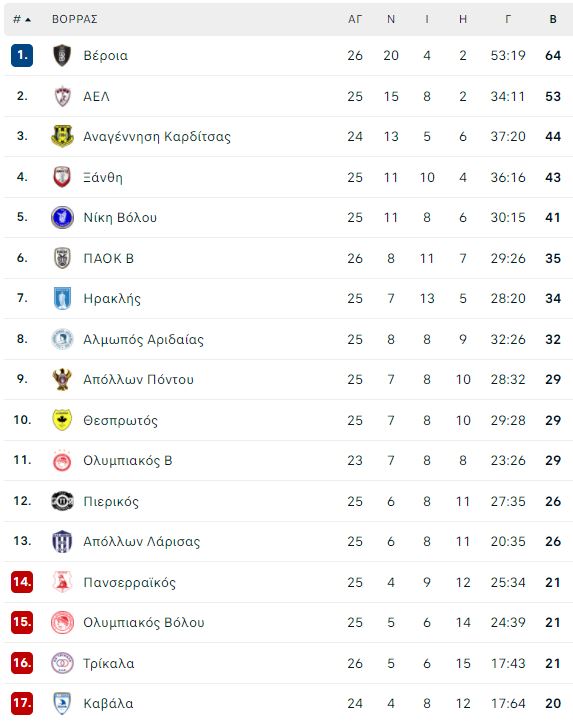Click the Γ goals column header

tap(508, 19)
